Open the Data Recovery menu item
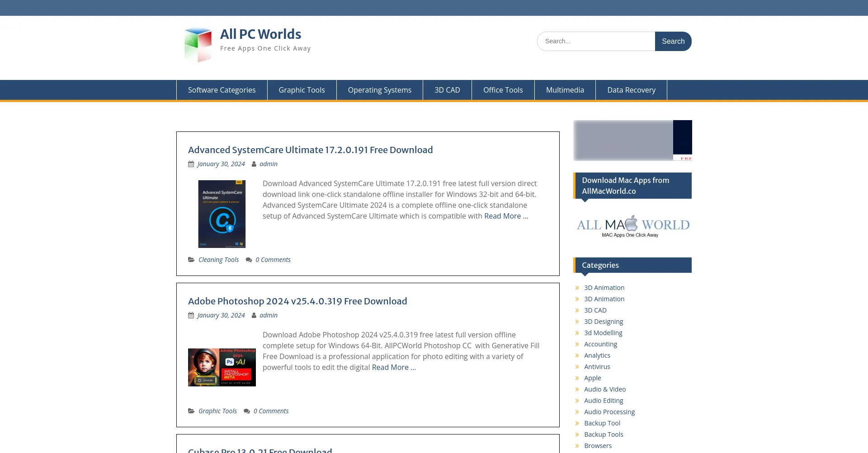Viewport: 868px width, 453px height. coord(631,90)
